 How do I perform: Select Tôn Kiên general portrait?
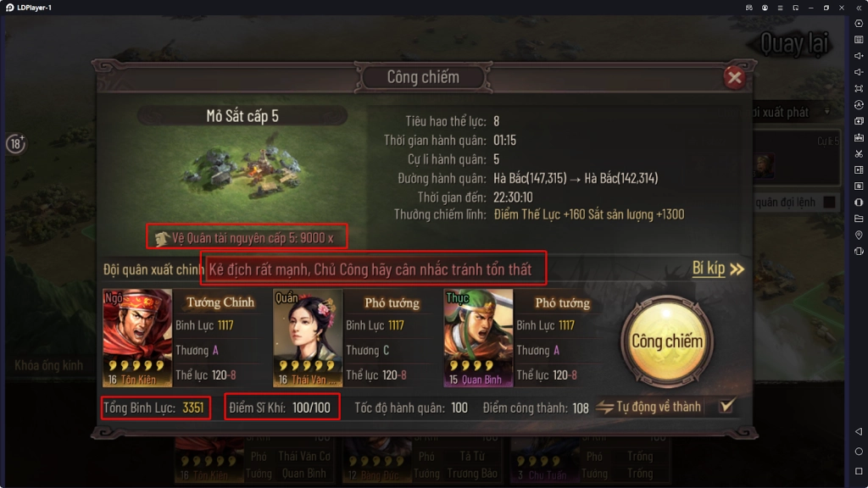136,337
